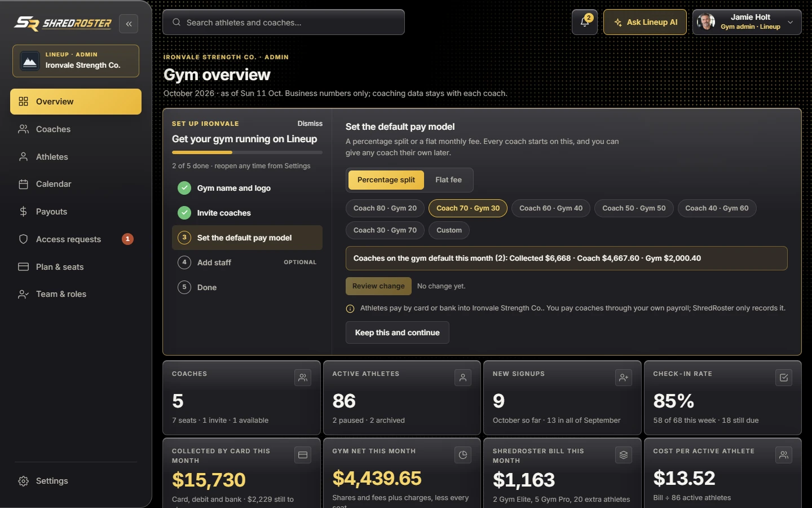812x508 pixels.
Task: Choose the Coach 30 · Gym 70 split
Action: coord(385,230)
